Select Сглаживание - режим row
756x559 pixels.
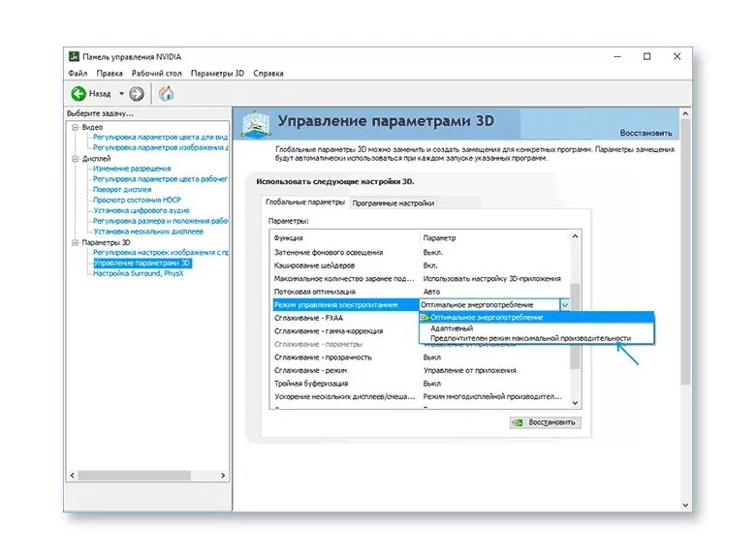coord(420,371)
